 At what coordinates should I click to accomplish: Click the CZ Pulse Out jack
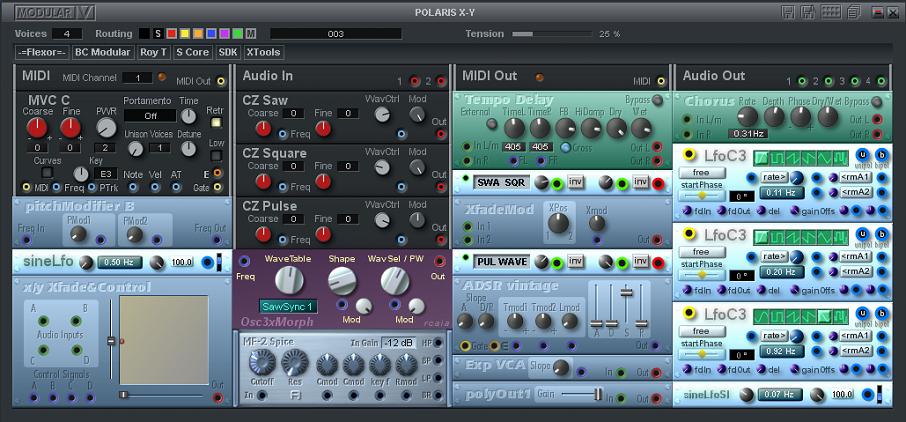[x=441, y=240]
